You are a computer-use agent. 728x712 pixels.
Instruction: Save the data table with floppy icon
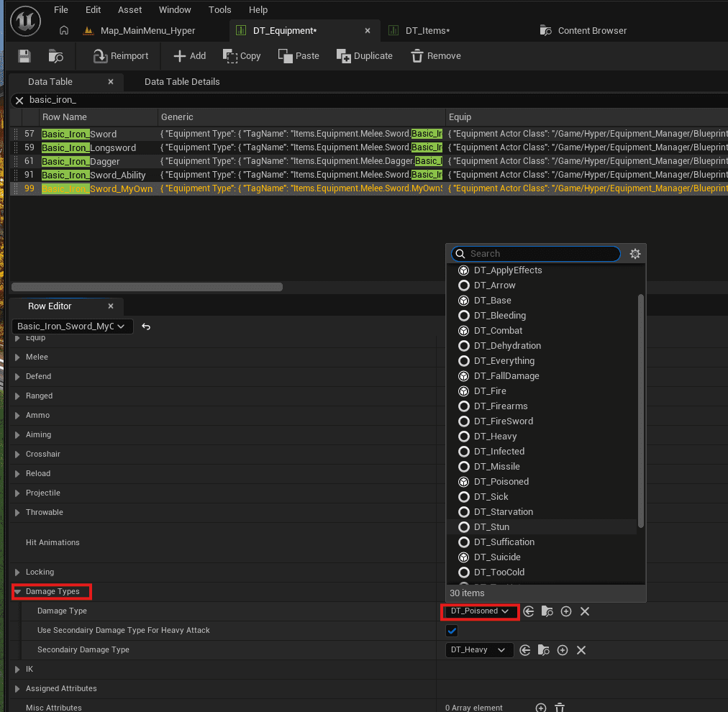click(x=24, y=55)
